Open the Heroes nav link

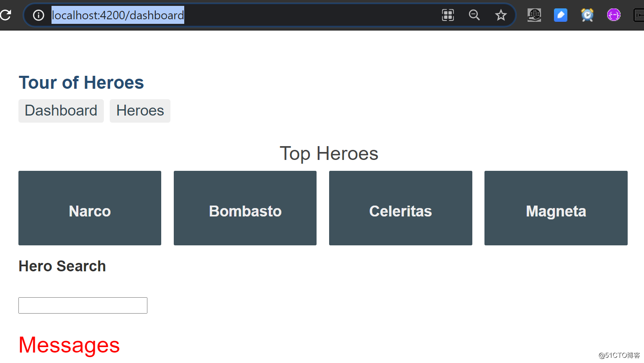[x=140, y=111]
